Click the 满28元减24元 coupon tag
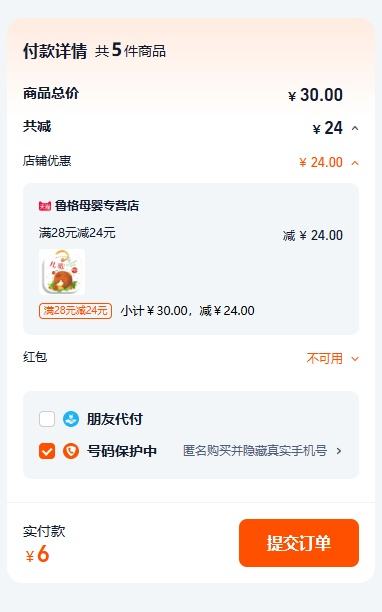This screenshot has height=612, width=382. pyautogui.click(x=75, y=311)
